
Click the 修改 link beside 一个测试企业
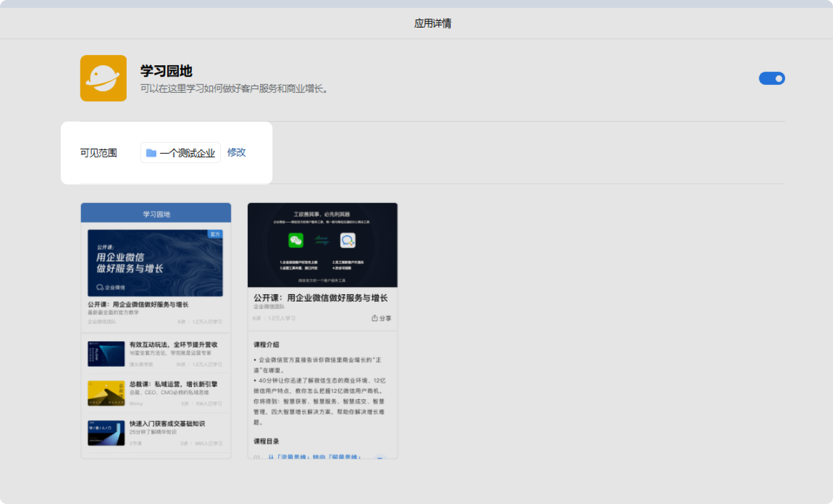[236, 152]
